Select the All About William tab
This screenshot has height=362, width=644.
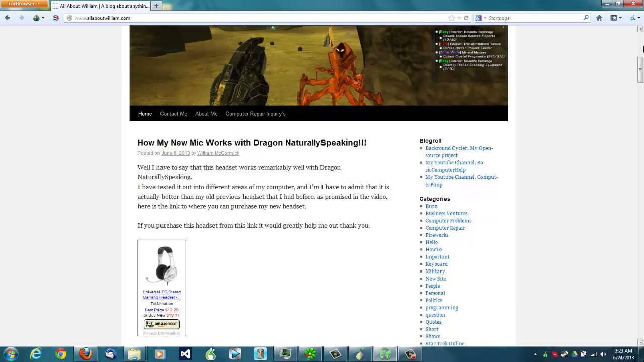[x=101, y=6]
